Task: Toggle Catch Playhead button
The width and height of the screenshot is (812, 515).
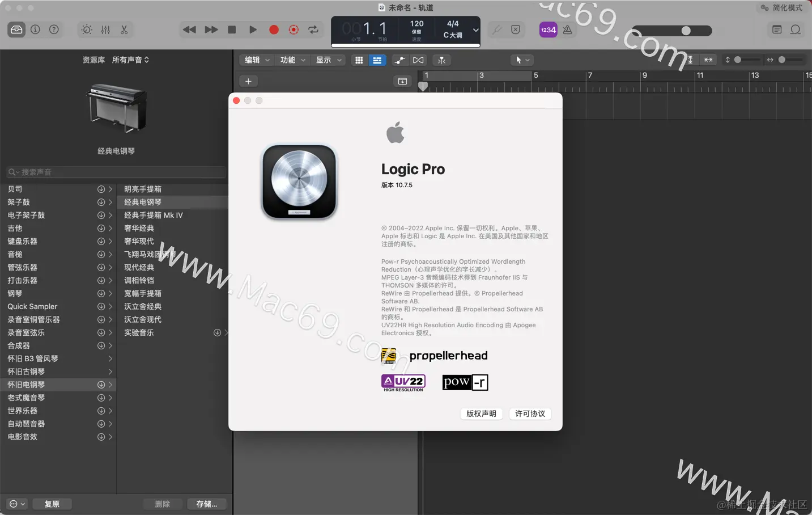Action: point(442,60)
